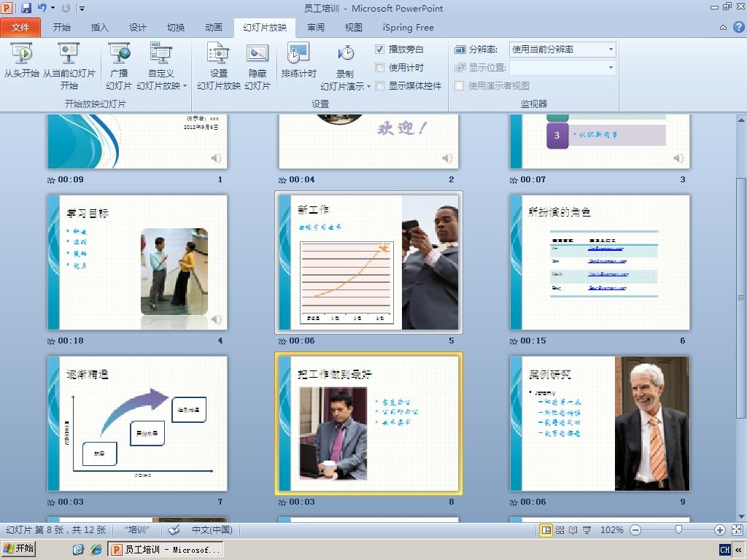The height and width of the screenshot is (560, 747).
Task: Toggle Use Presenter View (使用演示者视图) checkbox
Action: coord(460,86)
